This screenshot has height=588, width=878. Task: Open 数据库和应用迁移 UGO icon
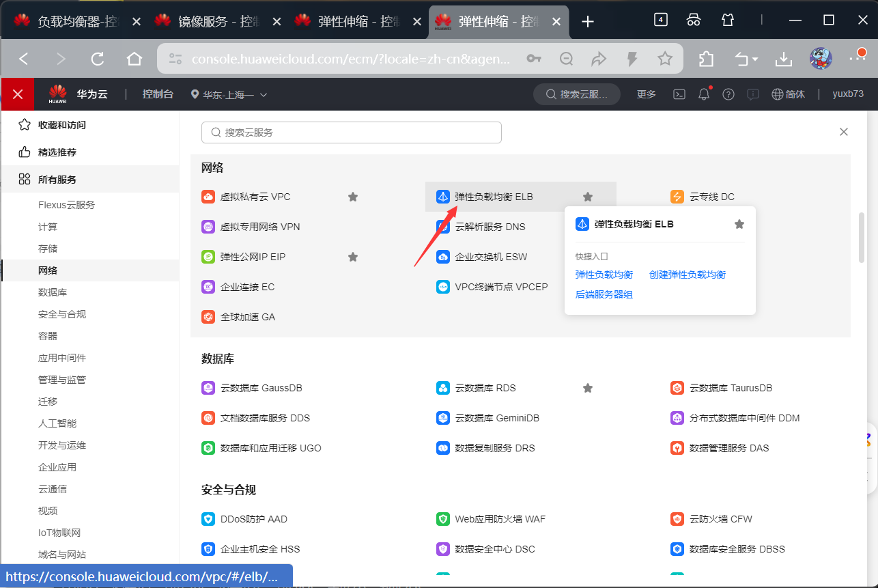click(x=208, y=448)
